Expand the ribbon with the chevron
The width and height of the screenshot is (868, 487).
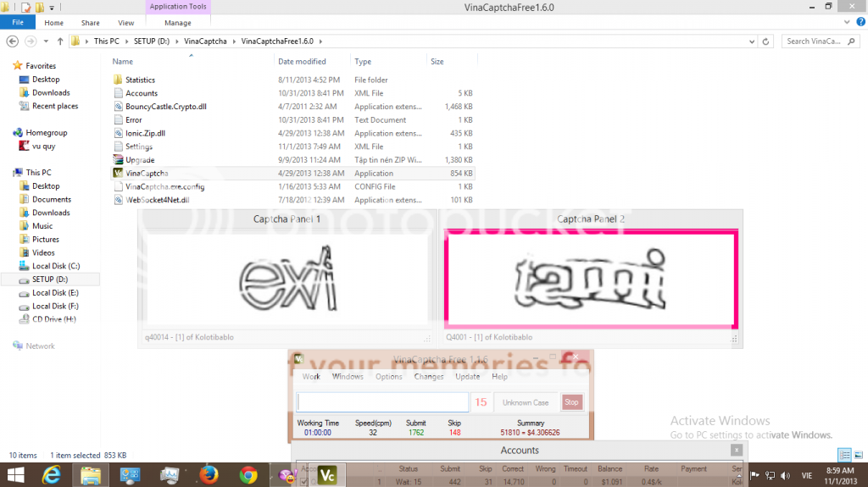point(848,23)
